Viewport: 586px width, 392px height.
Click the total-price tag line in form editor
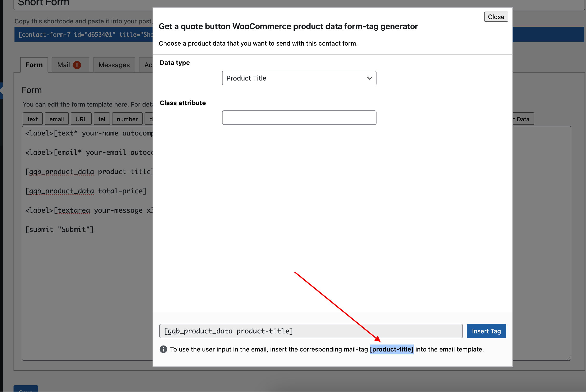86,191
